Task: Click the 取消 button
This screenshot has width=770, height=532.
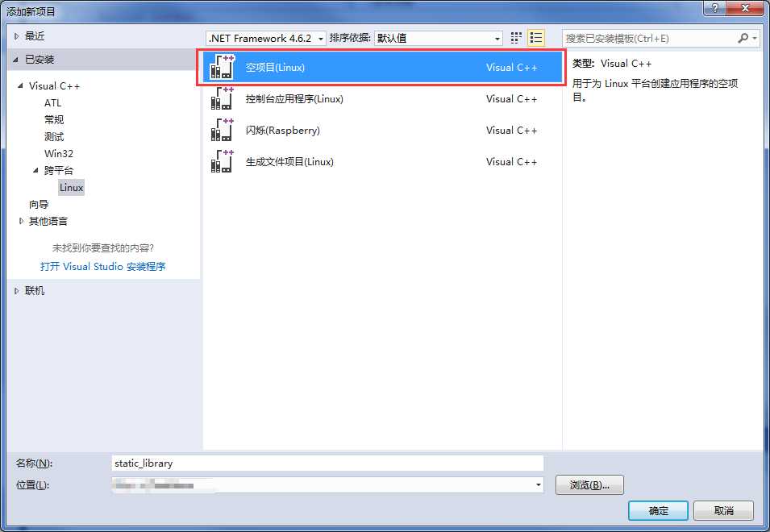Action: pyautogui.click(x=723, y=511)
